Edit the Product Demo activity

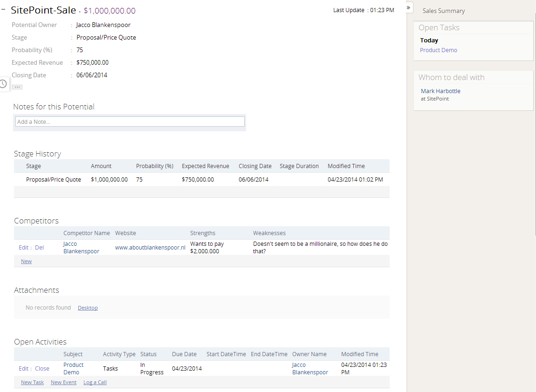coord(24,368)
